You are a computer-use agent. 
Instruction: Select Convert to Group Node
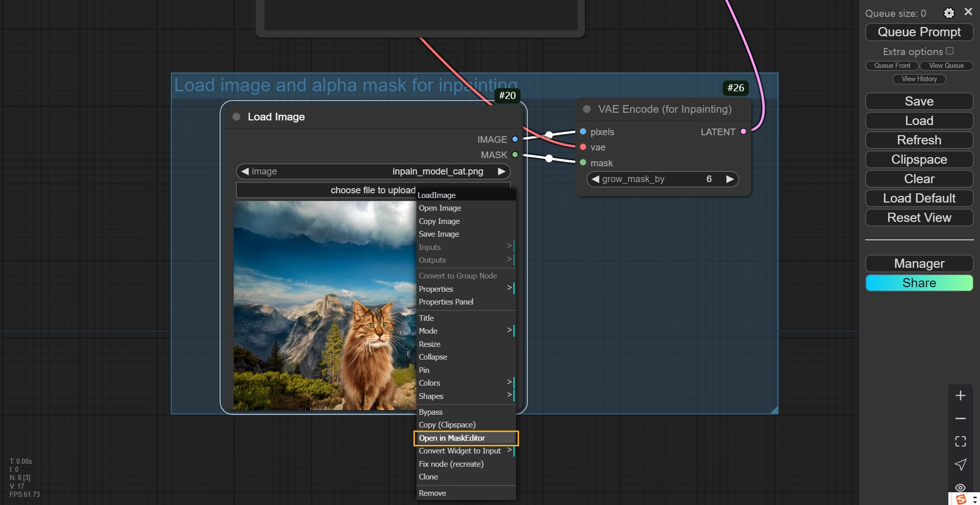[x=466, y=276]
